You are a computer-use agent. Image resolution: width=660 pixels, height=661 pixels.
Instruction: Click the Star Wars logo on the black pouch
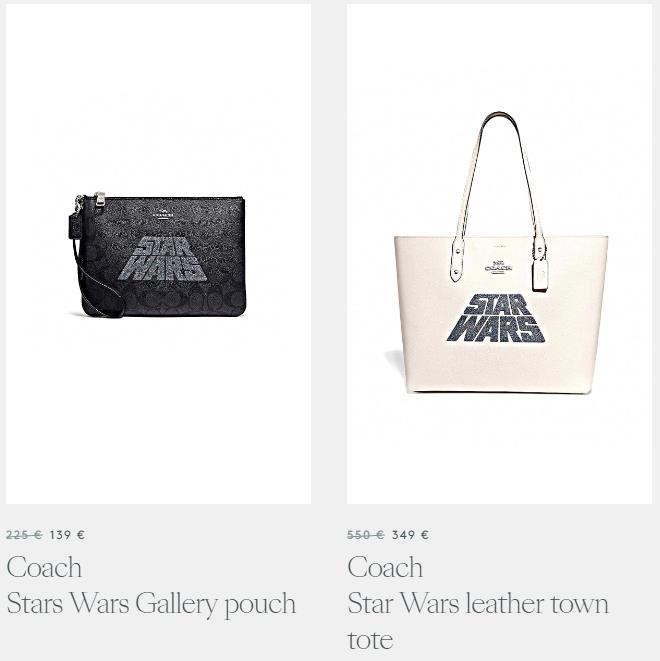pyautogui.click(x=162, y=259)
